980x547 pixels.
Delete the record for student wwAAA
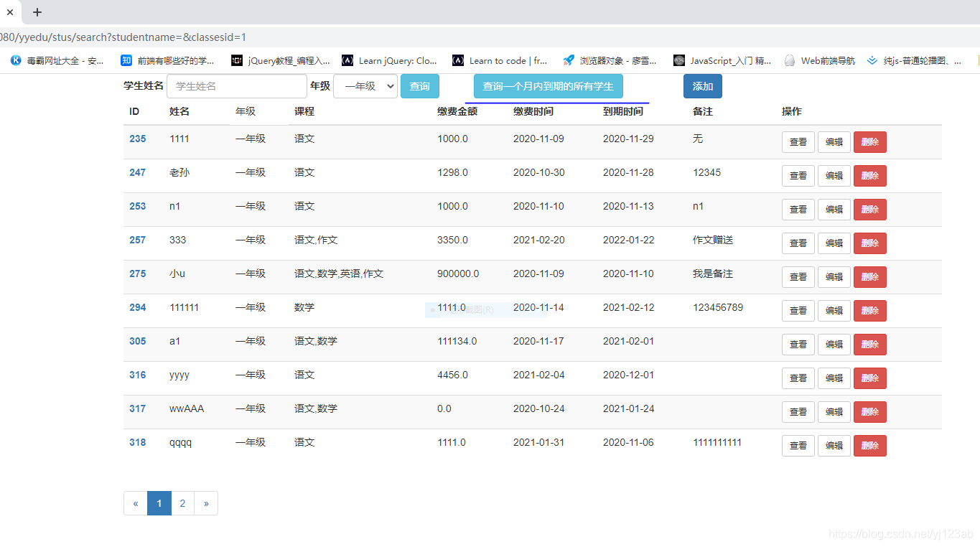click(870, 412)
